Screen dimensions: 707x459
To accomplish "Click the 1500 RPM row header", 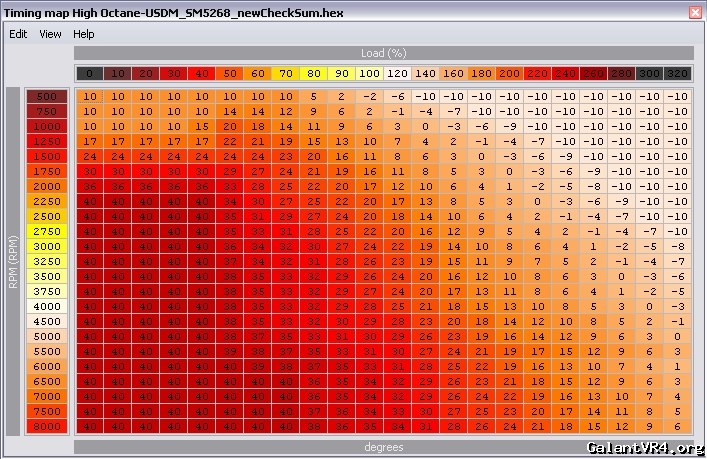I will coord(47,157).
